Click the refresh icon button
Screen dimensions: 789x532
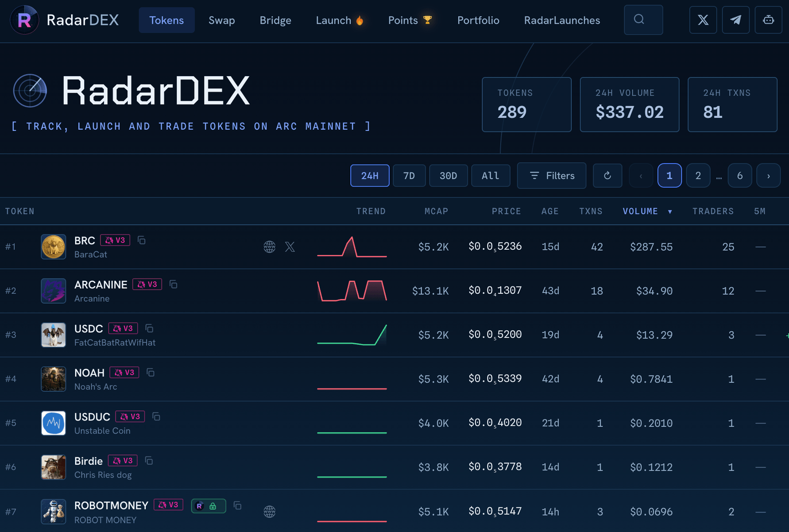click(608, 176)
